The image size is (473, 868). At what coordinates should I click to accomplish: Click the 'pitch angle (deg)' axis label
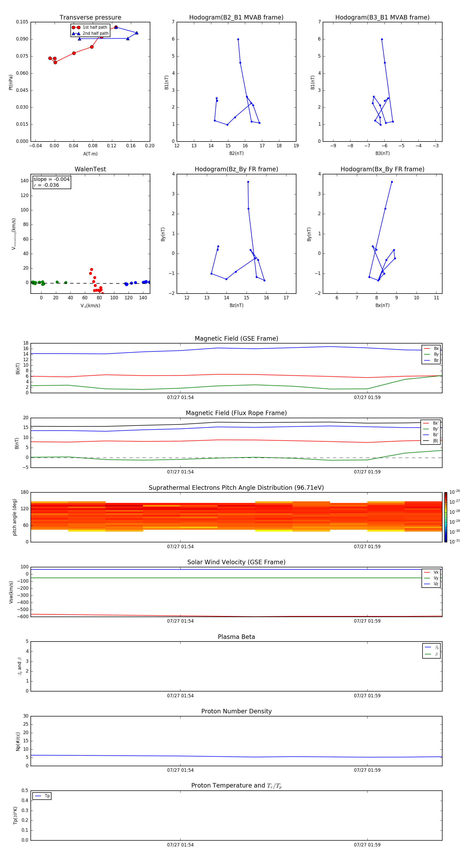pyautogui.click(x=14, y=517)
